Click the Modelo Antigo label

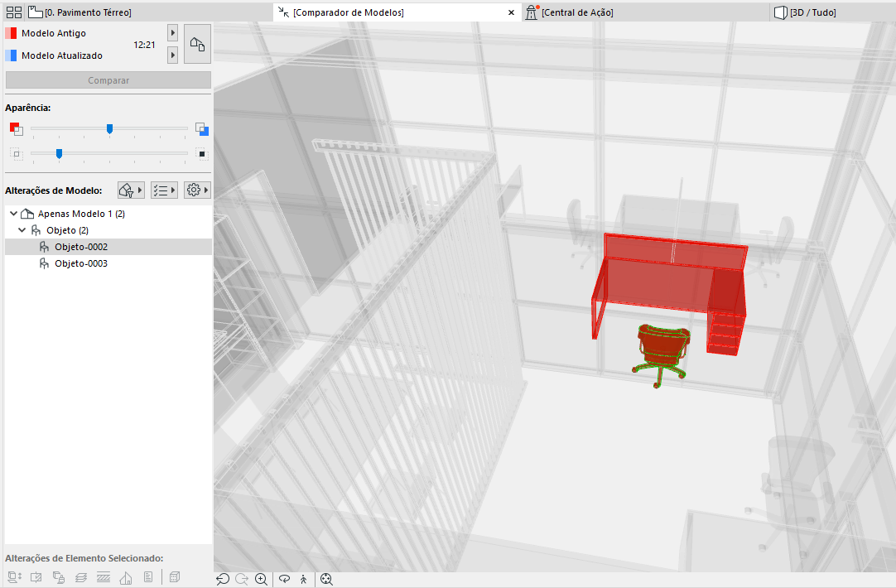(x=54, y=33)
